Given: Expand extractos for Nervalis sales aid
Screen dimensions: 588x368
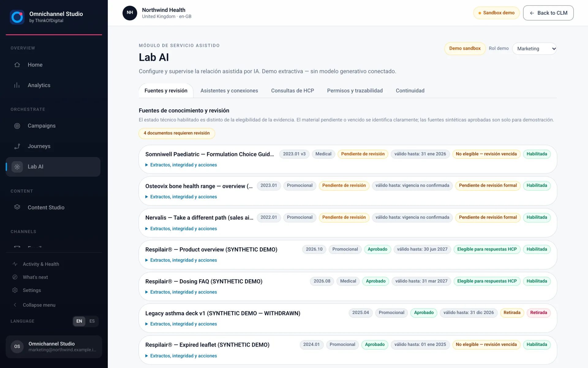Looking at the screenshot, I should pos(181,229).
